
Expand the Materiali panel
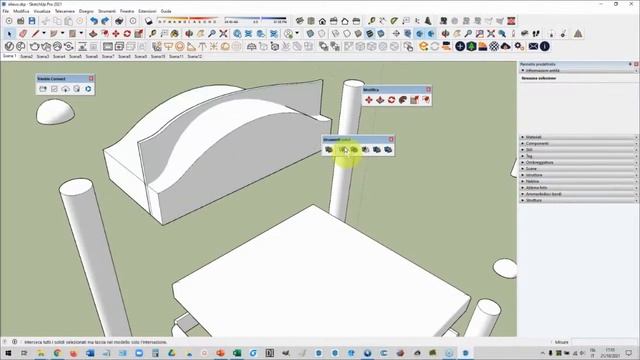[579, 137]
